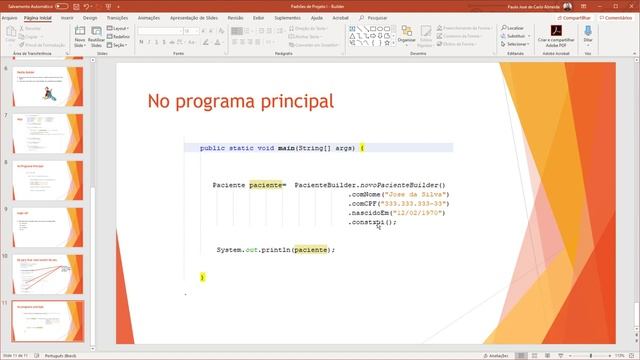This screenshot has height=360, width=640.
Task: Click the Undo arrow icon
Action: (x=87, y=7)
